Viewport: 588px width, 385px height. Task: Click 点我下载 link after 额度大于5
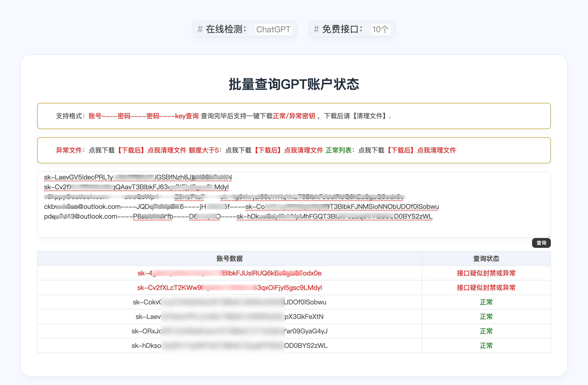coord(238,150)
